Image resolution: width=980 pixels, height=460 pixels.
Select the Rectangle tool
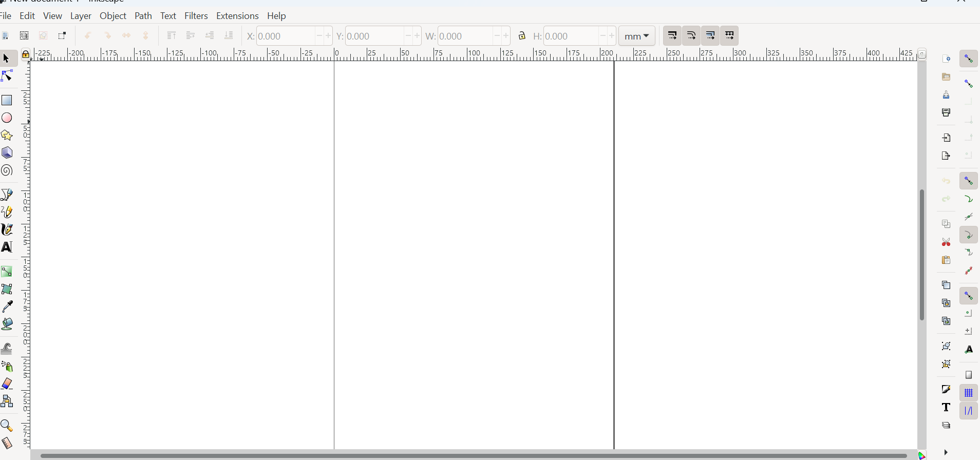pos(7,100)
